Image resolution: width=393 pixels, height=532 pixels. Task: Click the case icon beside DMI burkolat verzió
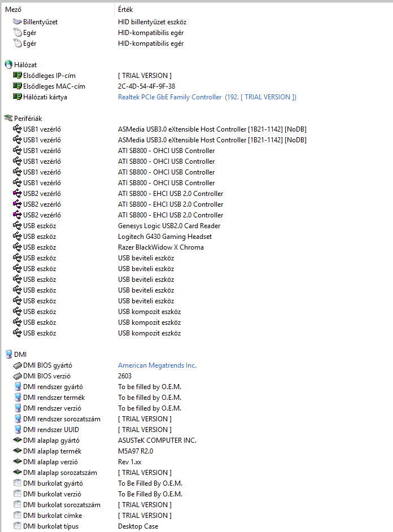click(x=18, y=494)
